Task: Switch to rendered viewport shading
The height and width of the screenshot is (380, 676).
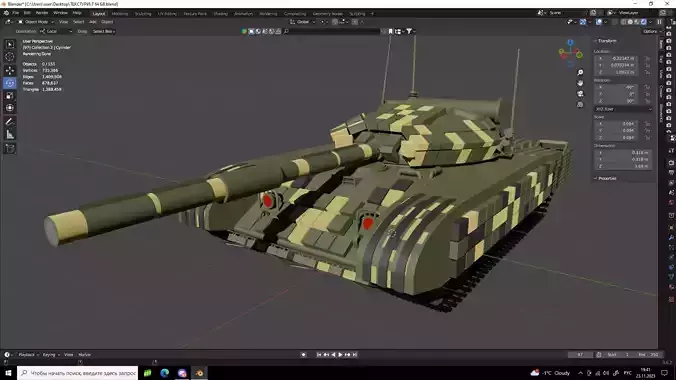Action: tap(643, 22)
